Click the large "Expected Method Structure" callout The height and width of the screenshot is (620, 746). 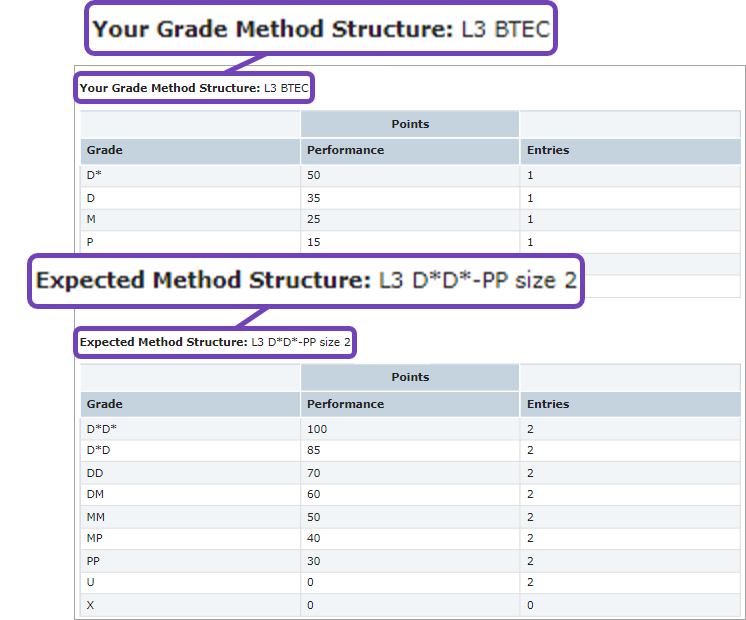[x=306, y=281]
